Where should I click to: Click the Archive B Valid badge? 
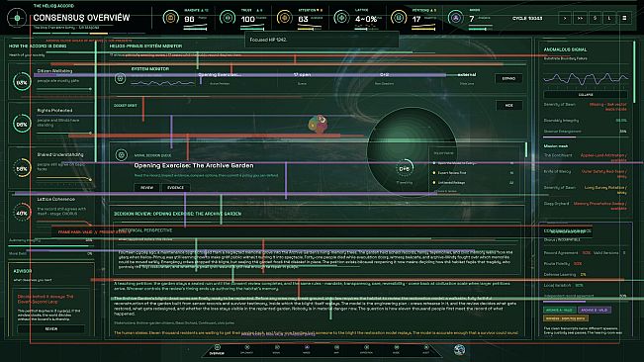point(595,310)
